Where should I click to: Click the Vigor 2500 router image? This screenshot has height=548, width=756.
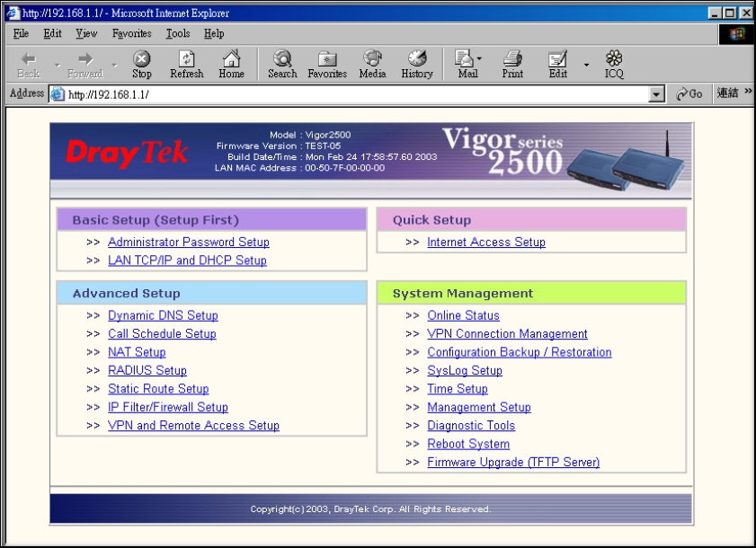pyautogui.click(x=626, y=164)
